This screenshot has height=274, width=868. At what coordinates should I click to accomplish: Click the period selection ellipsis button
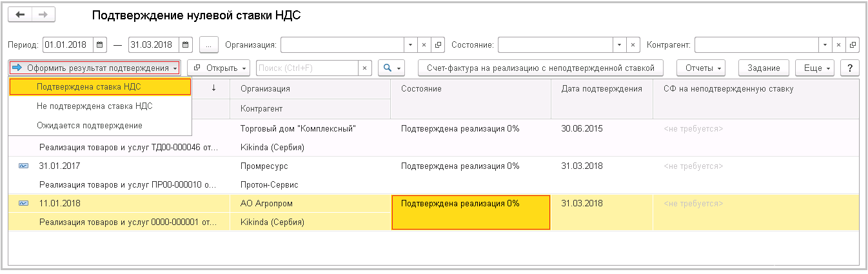pyautogui.click(x=209, y=45)
